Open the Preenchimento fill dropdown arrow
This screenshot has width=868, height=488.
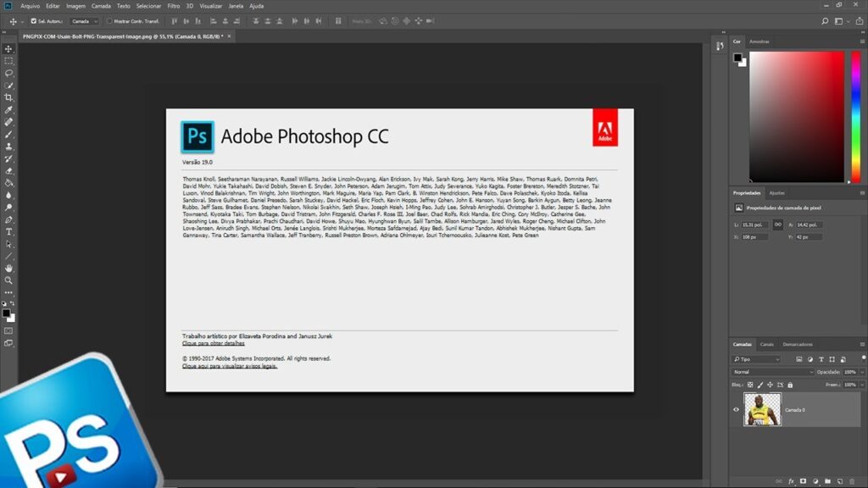[862, 385]
